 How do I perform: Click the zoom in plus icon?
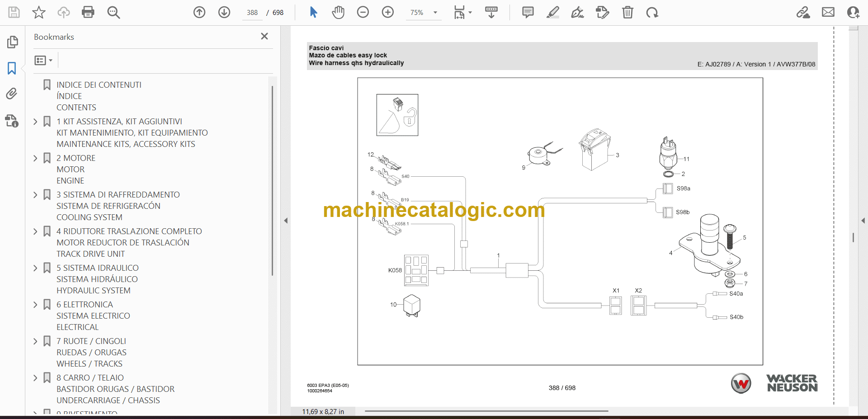388,12
